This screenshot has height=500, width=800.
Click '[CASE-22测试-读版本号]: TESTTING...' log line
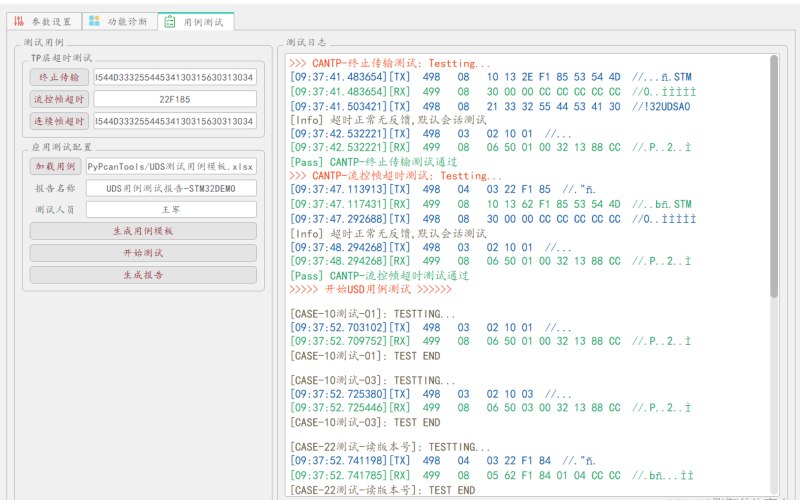click(x=390, y=447)
